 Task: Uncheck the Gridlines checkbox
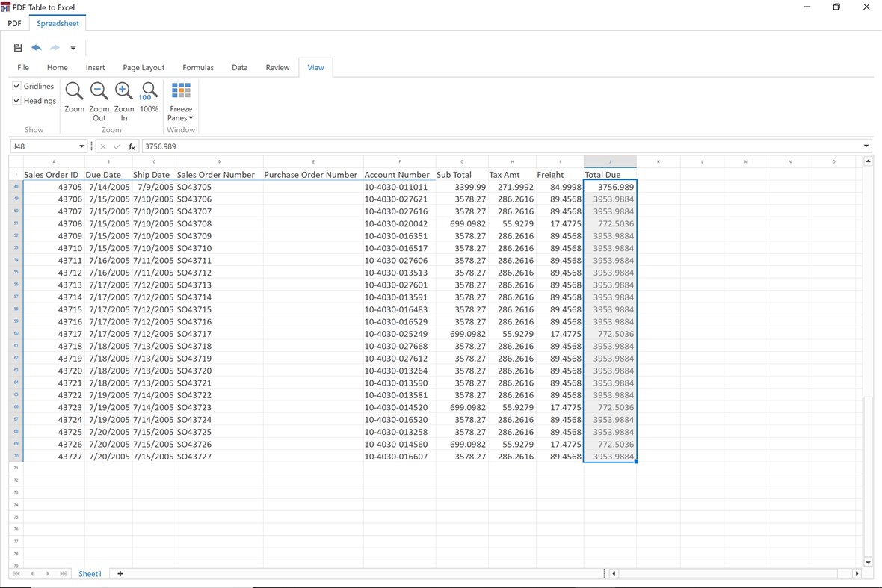[x=17, y=86]
